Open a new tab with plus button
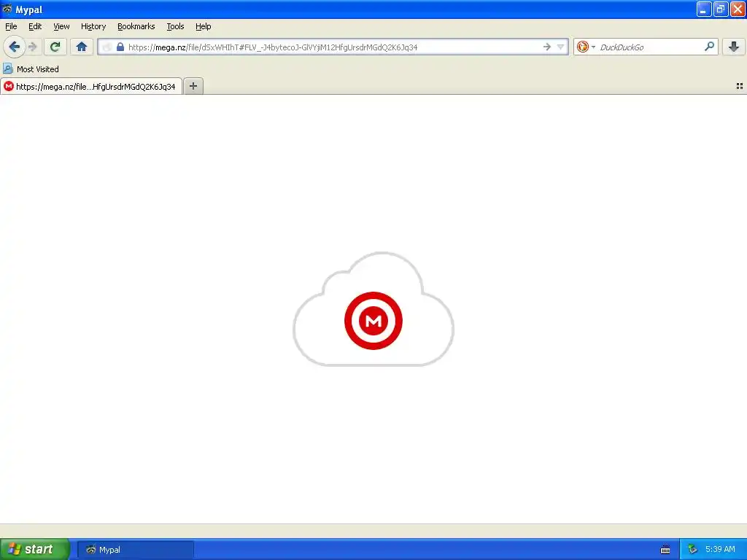The height and width of the screenshot is (560, 747). pyautogui.click(x=193, y=86)
